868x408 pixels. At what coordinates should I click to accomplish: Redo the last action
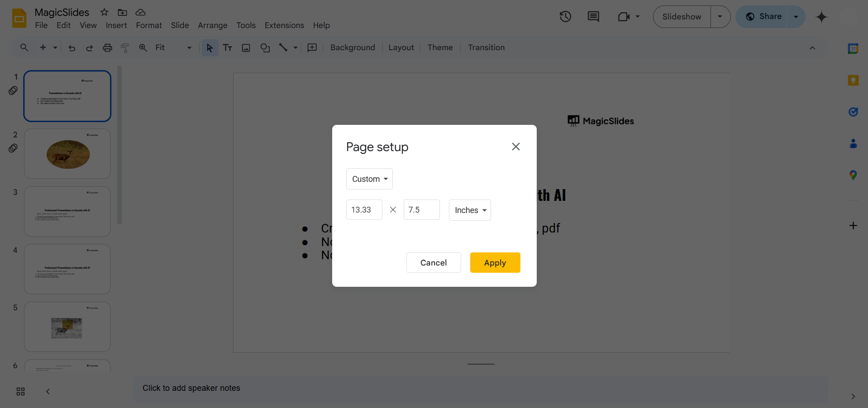tap(90, 47)
